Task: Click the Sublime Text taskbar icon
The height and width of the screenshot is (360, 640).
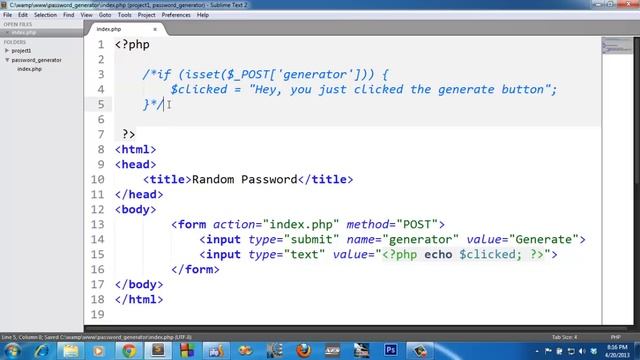Action: (x=158, y=351)
